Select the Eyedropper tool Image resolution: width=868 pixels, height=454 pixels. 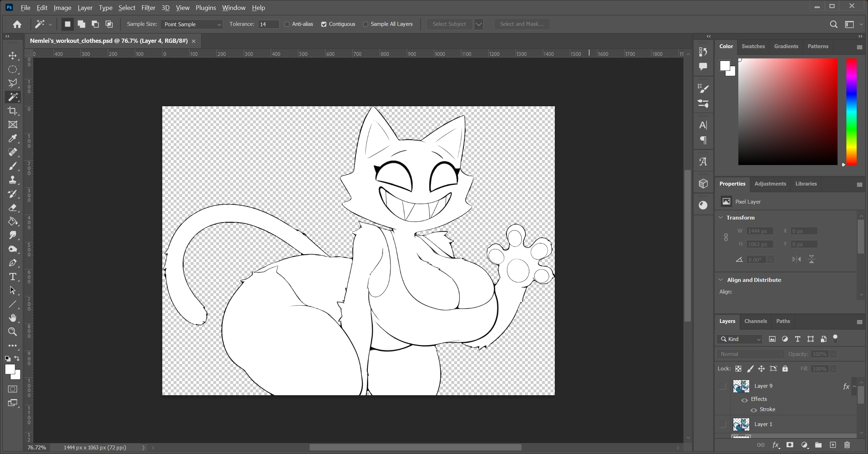[x=13, y=138]
